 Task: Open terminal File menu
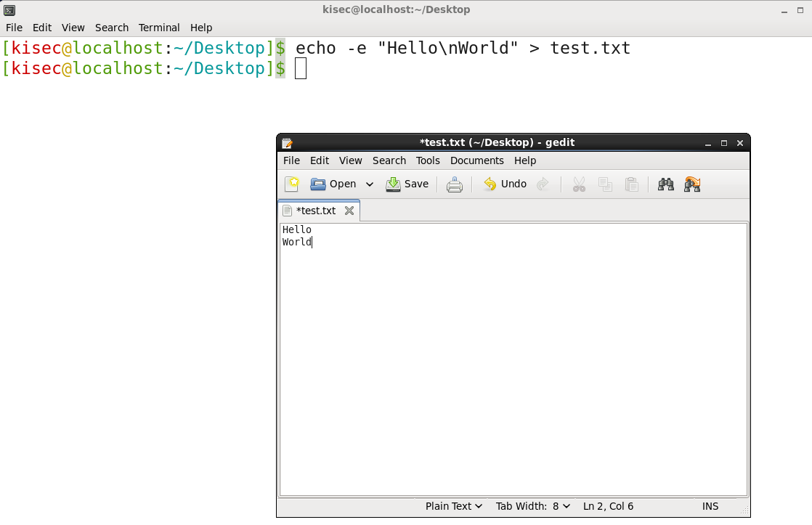point(14,28)
